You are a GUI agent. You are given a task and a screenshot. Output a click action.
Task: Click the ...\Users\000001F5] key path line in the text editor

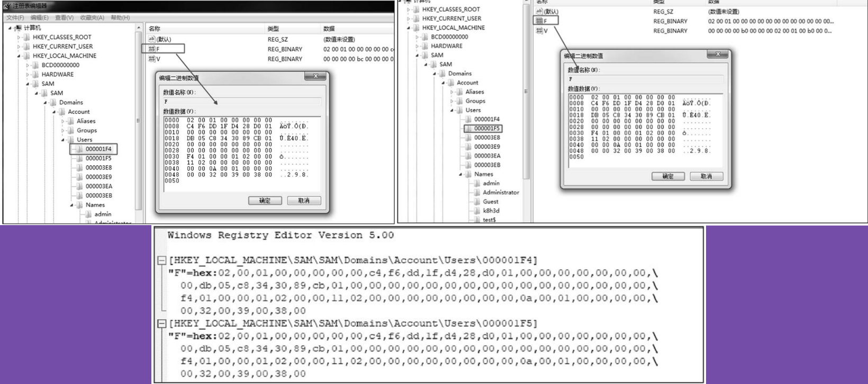[x=353, y=323]
